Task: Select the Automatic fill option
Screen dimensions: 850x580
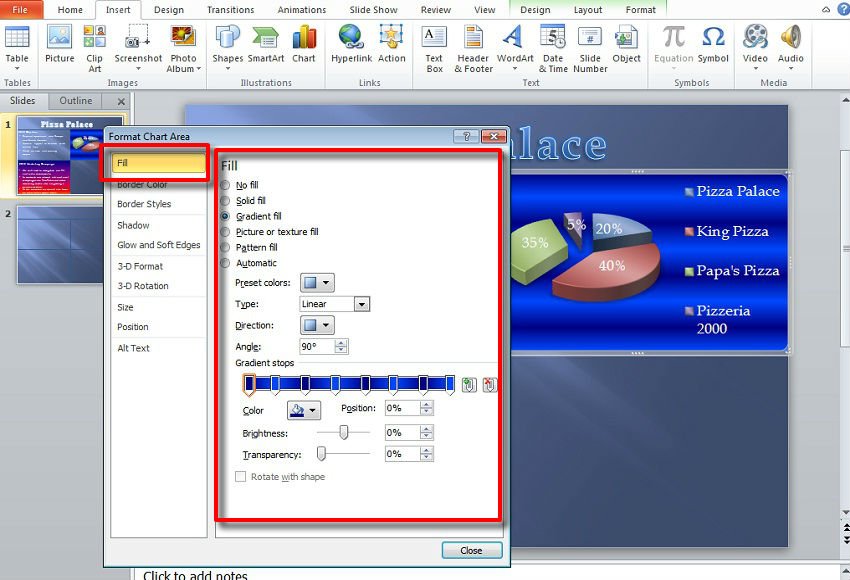Action: coord(226,263)
